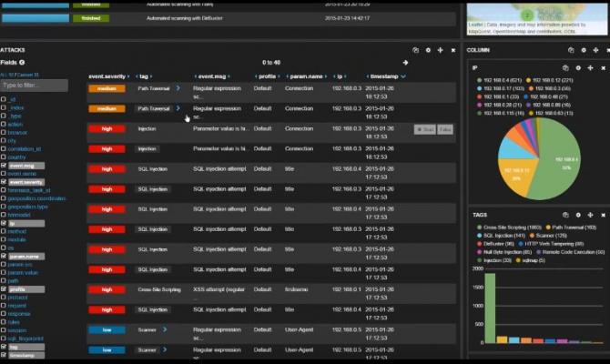Check the _index field checkbox
The image size is (610, 364).
pyautogui.click(x=4, y=107)
